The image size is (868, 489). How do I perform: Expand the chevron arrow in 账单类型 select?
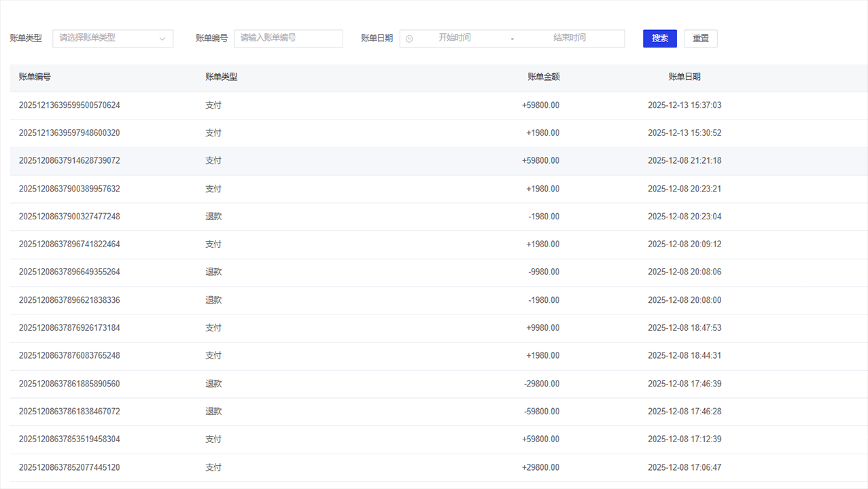(162, 39)
